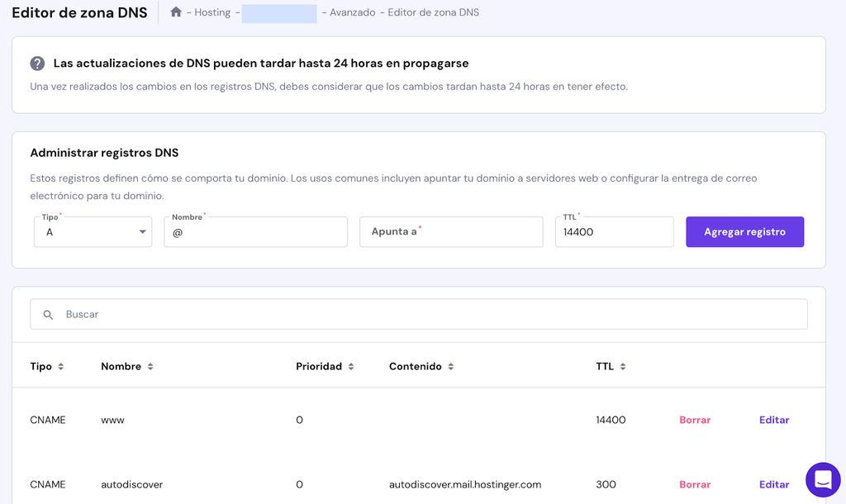
Task: Click the search magnifier icon
Action: tap(49, 315)
